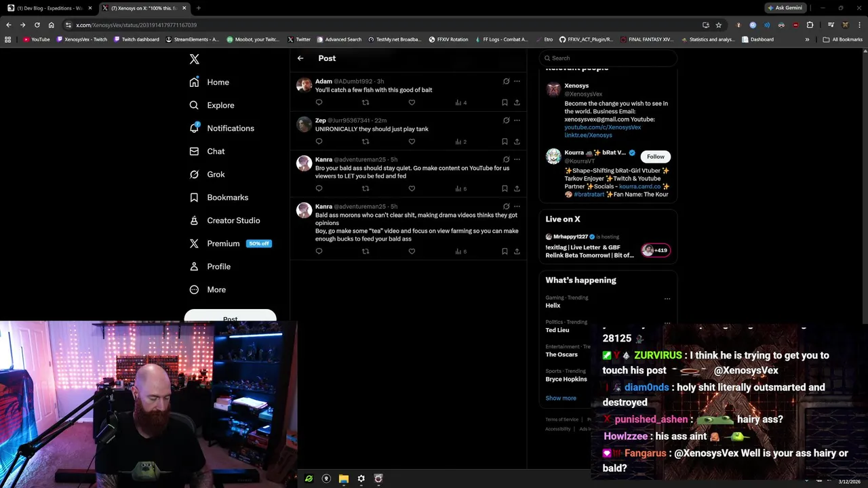Open Zep's profile avatar
Viewport: 868px width, 488px height.
point(304,124)
